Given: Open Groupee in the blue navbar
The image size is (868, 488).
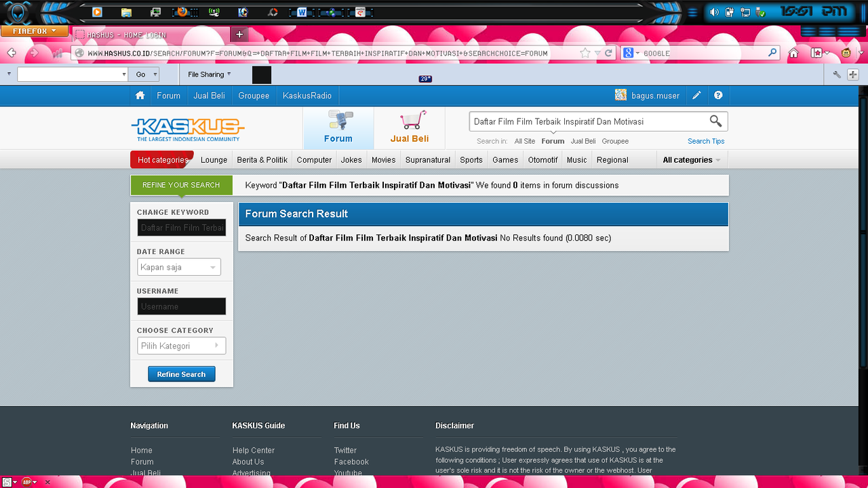Looking at the screenshot, I should tap(254, 96).
